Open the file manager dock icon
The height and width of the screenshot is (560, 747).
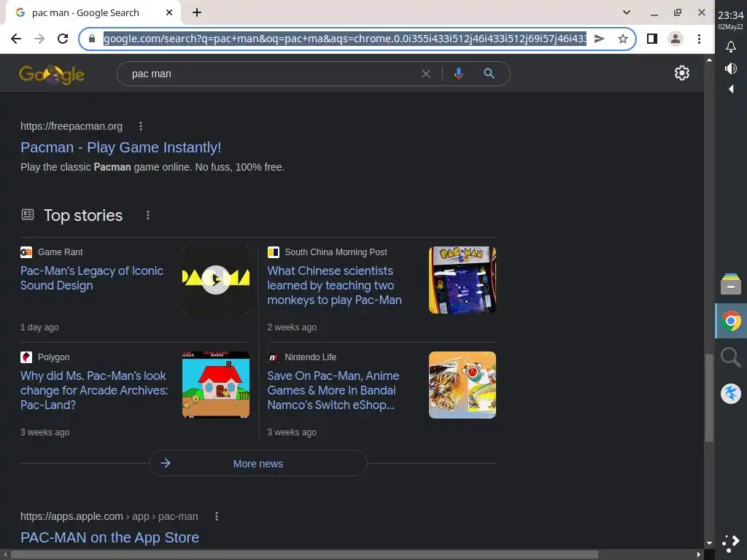coord(731,284)
